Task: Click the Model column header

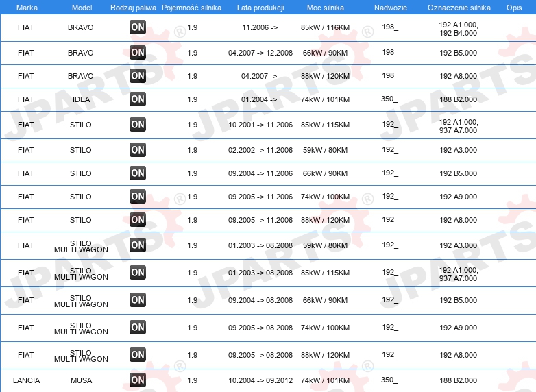Action: click(82, 8)
